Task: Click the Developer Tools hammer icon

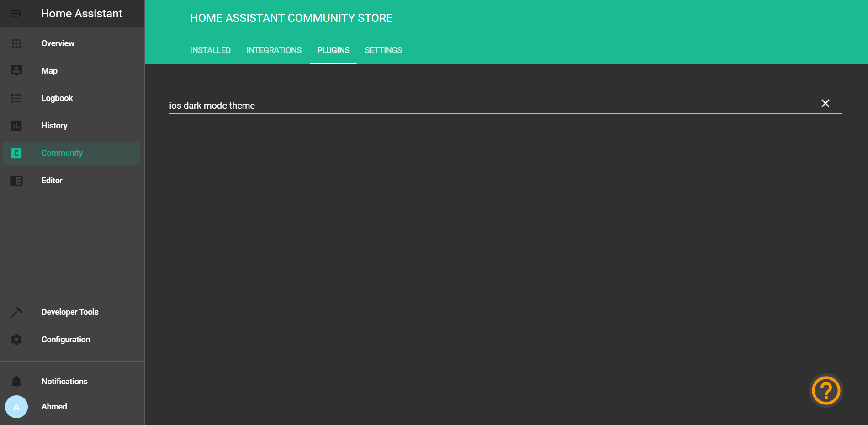Action: tap(16, 312)
